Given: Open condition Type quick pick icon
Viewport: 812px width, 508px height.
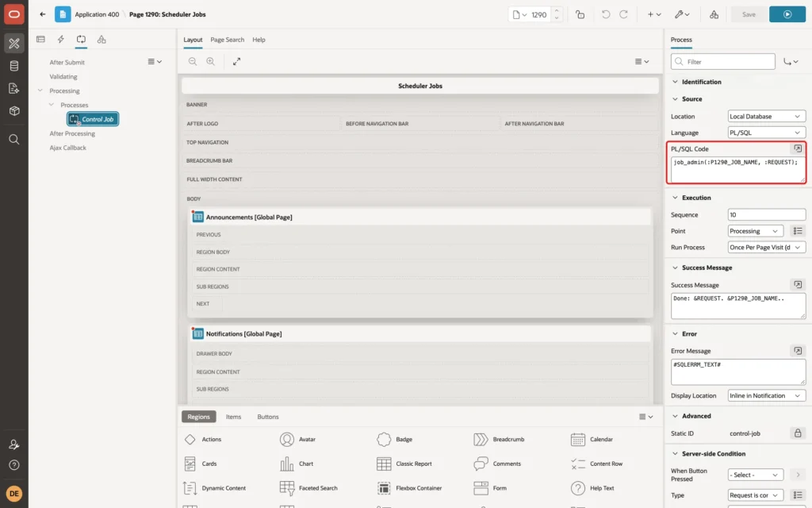Looking at the screenshot, I should click(798, 495).
